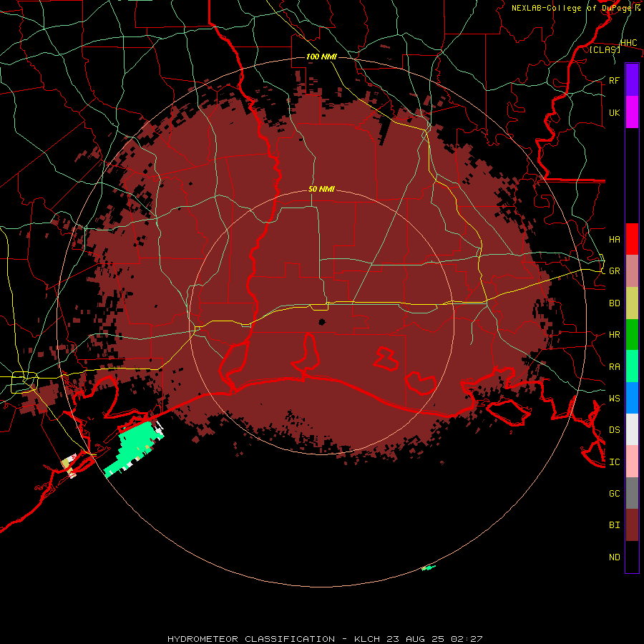Click the 02:27 timestamp
The image size is (644, 644).
coord(467,639)
